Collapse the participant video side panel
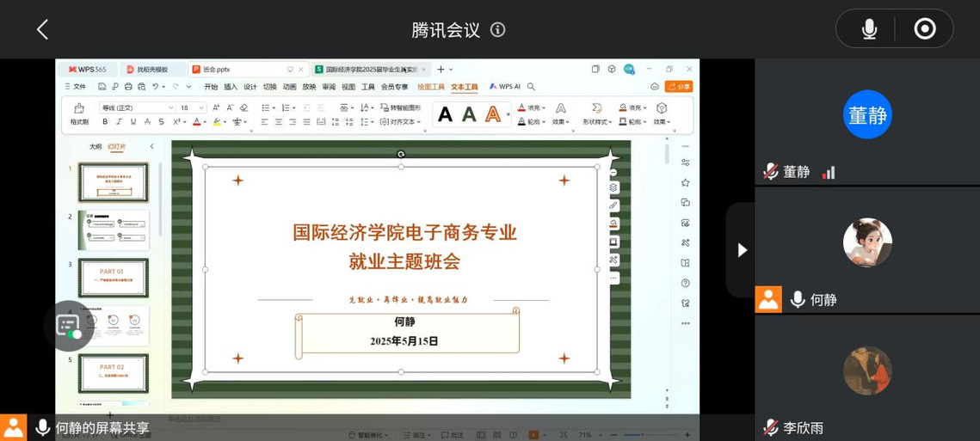980x441 pixels. [x=742, y=249]
